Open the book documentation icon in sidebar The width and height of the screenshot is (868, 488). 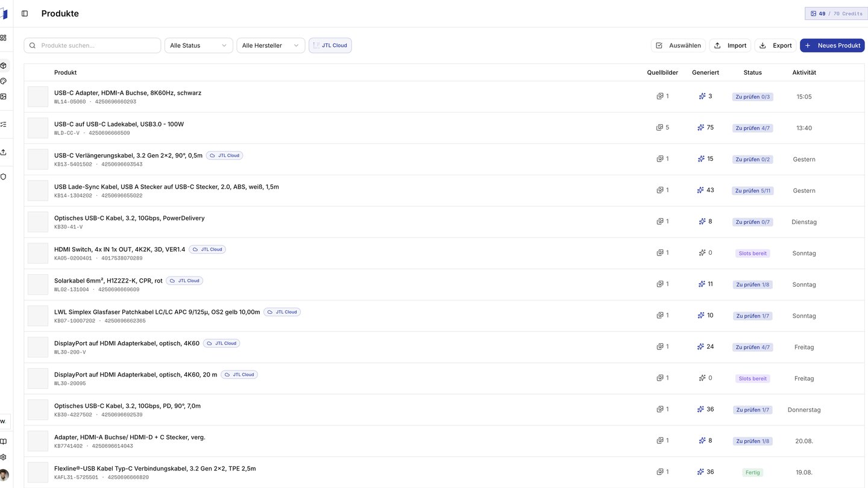pyautogui.click(x=4, y=442)
